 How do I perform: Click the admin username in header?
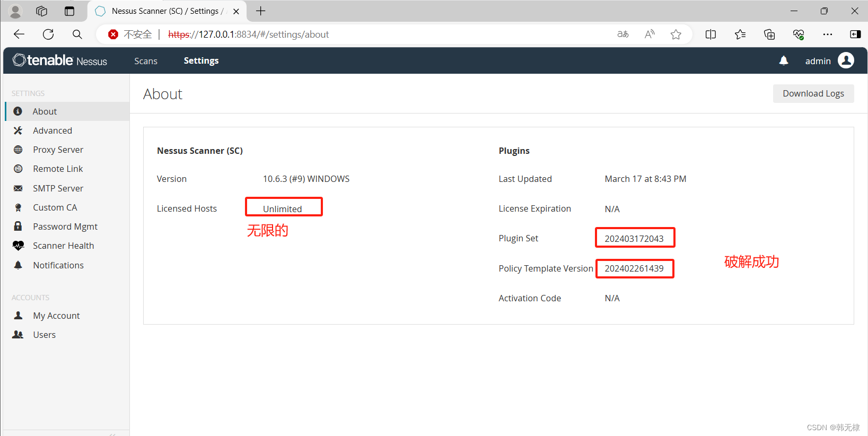pos(818,61)
